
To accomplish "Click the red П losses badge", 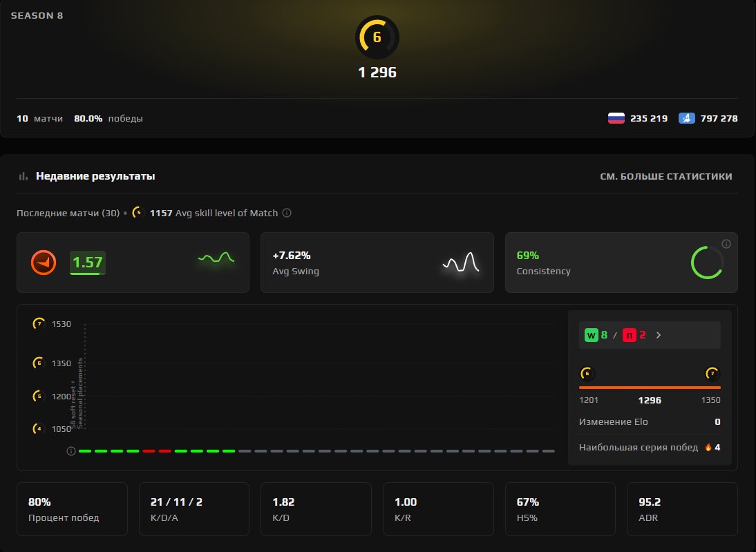I will 630,335.
